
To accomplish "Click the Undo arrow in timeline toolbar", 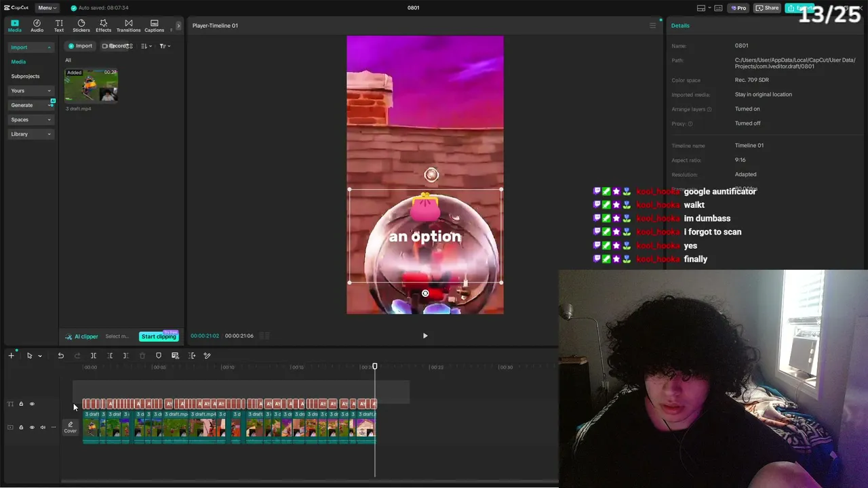I will click(61, 356).
